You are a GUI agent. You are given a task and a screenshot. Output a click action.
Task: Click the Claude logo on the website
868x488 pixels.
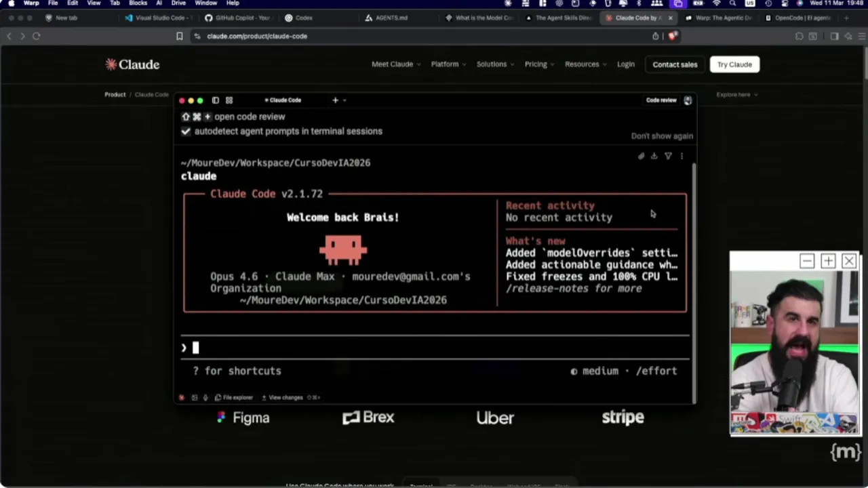point(132,64)
